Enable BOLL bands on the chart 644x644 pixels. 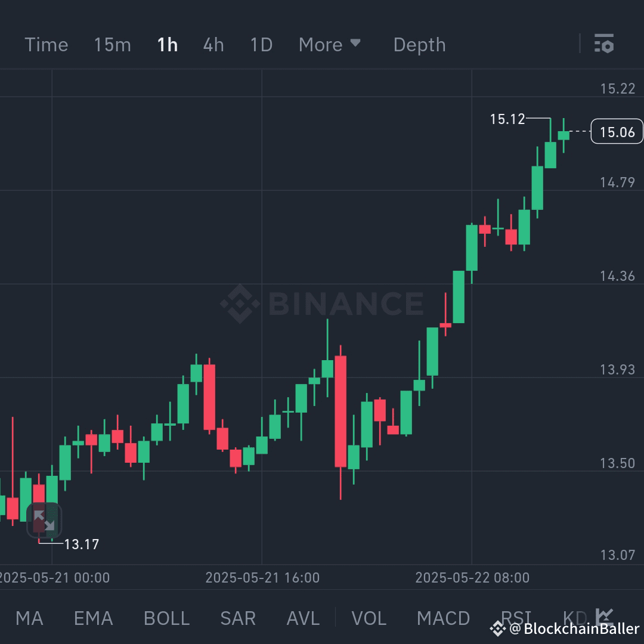tap(166, 618)
